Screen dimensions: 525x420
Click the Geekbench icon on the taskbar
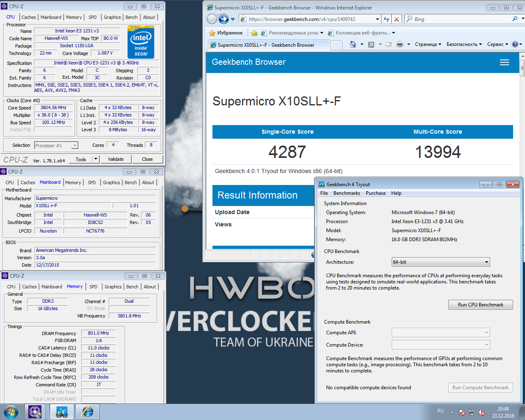click(62, 412)
